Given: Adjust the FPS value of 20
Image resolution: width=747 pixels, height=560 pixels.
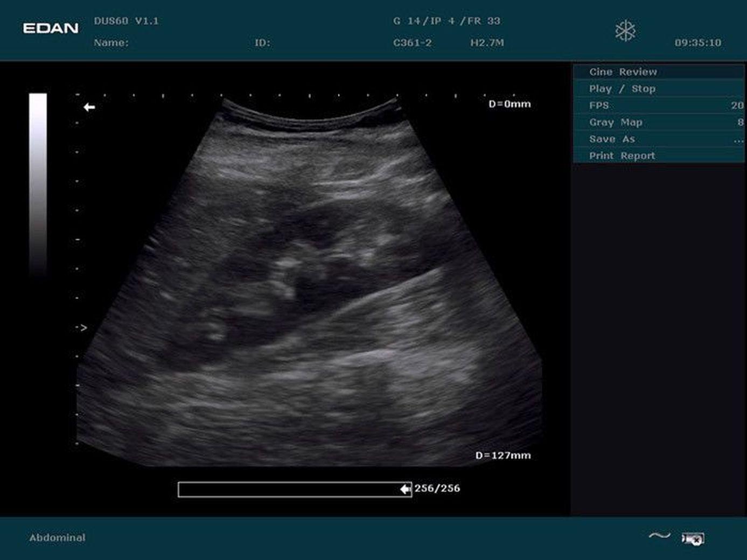Looking at the screenshot, I should coord(736,106).
